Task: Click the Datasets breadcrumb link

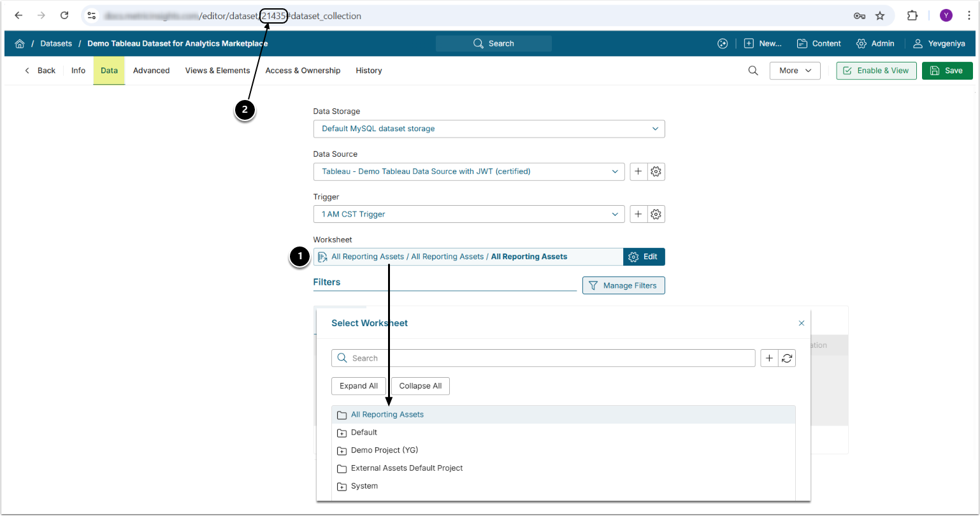Action: (55, 43)
